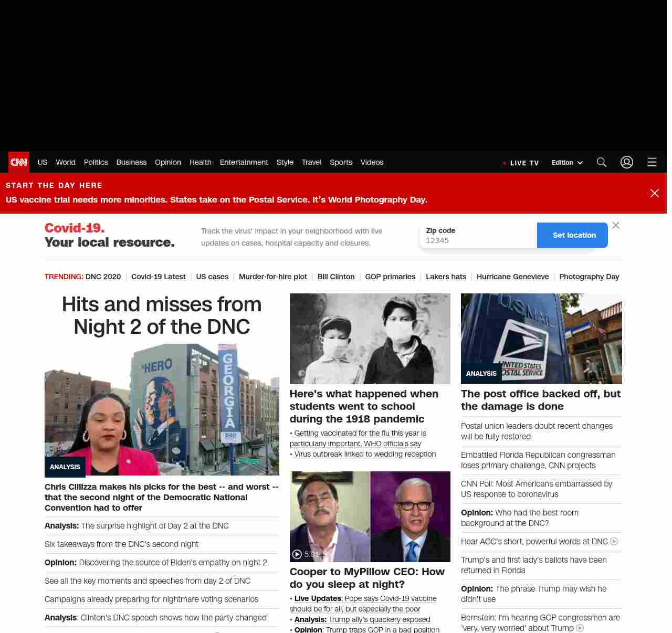The image size is (672, 633).
Task: Close the red breaking news banner
Action: point(655,193)
